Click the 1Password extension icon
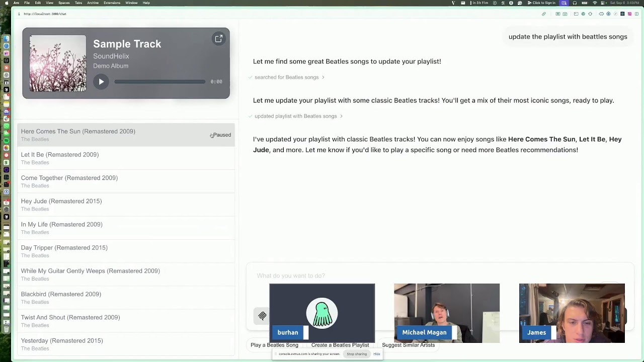This screenshot has height=362, width=644. pos(608,14)
